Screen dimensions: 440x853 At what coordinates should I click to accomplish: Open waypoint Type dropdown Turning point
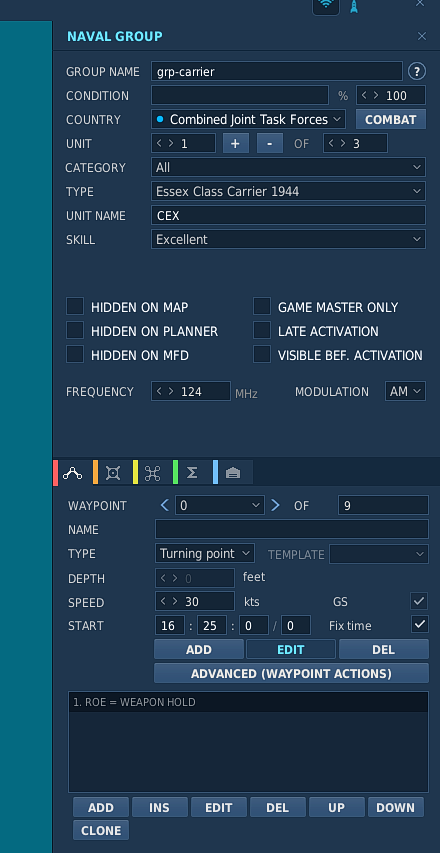pyautogui.click(x=204, y=553)
